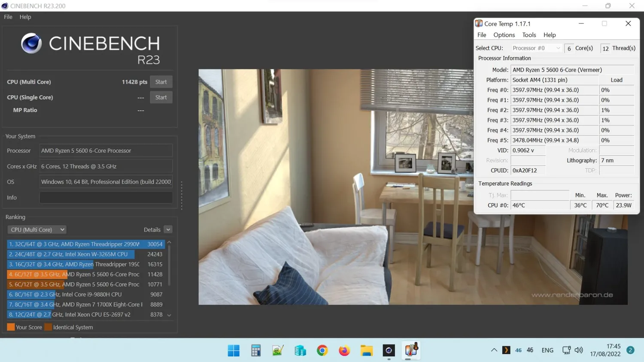644x362 pixels.
Task: Click the orange Your Score legend swatch
Action: click(11, 327)
